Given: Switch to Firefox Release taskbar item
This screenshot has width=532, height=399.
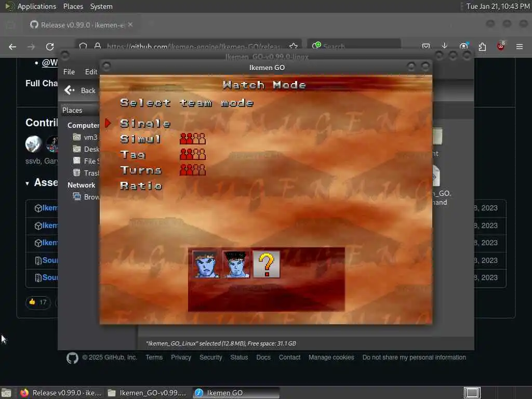Looking at the screenshot, I should (60, 393).
